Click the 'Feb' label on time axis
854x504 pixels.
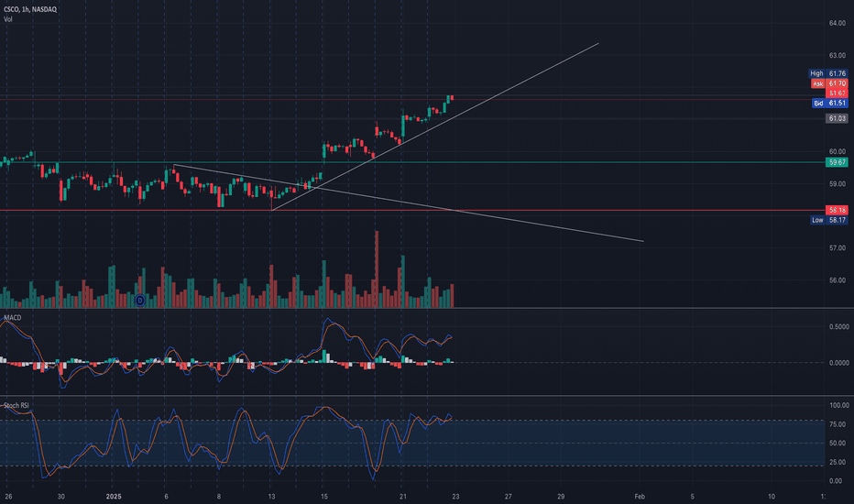click(640, 497)
